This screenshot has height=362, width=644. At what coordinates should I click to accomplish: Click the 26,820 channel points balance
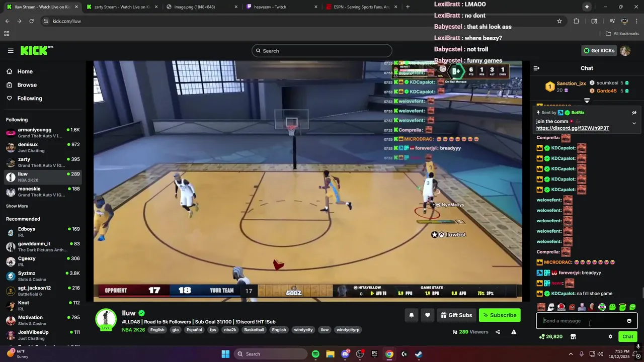pos(550,337)
